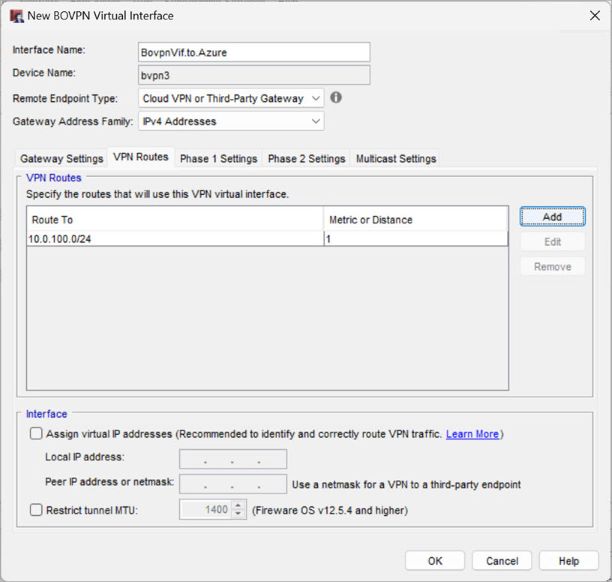Click the Route To column header

point(175,219)
